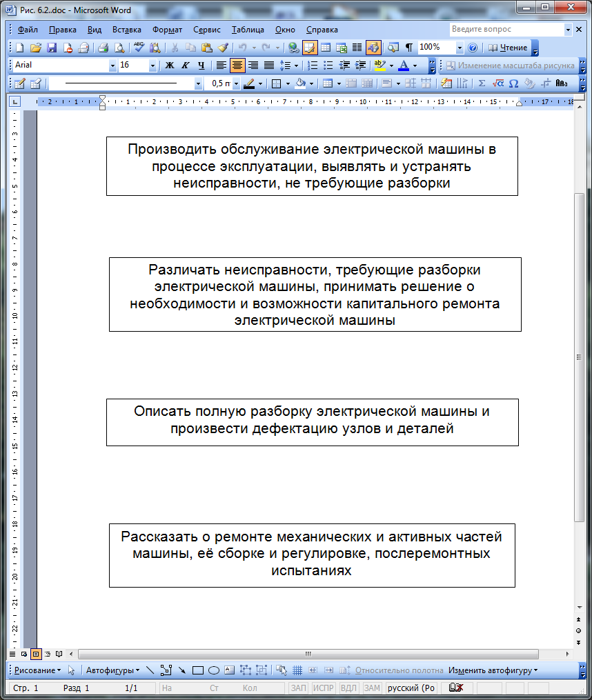This screenshot has height=700, width=592.
Task: Toggle center alignment
Action: pyautogui.click(x=237, y=66)
